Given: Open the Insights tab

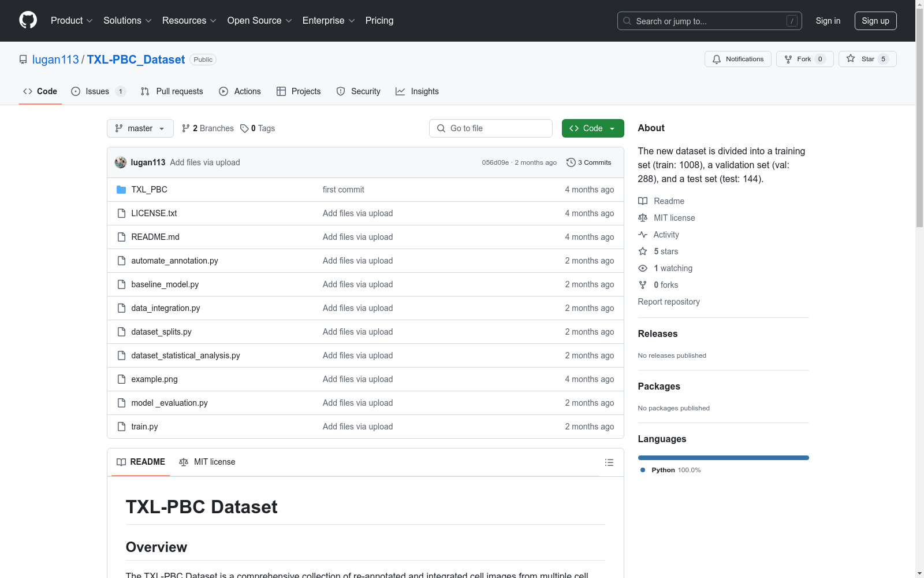Looking at the screenshot, I should (x=417, y=91).
